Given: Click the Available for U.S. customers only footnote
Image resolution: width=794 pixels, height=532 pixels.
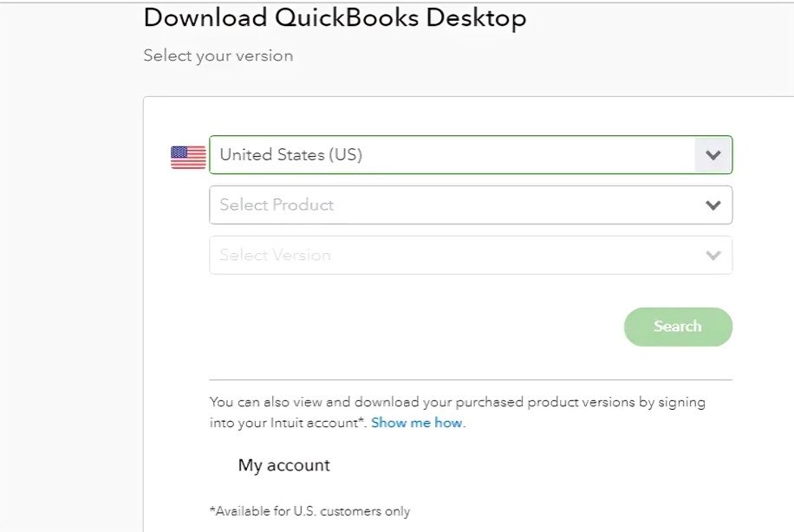Looking at the screenshot, I should tap(309, 511).
